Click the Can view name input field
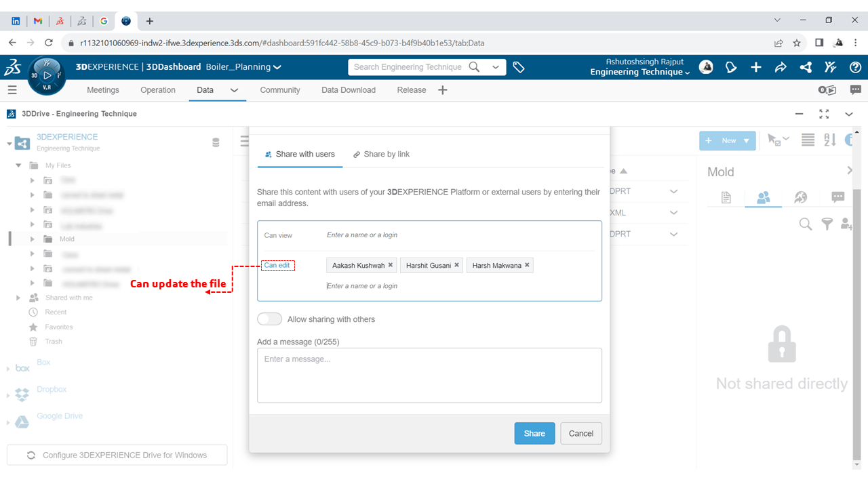The image size is (868, 488). (460, 235)
